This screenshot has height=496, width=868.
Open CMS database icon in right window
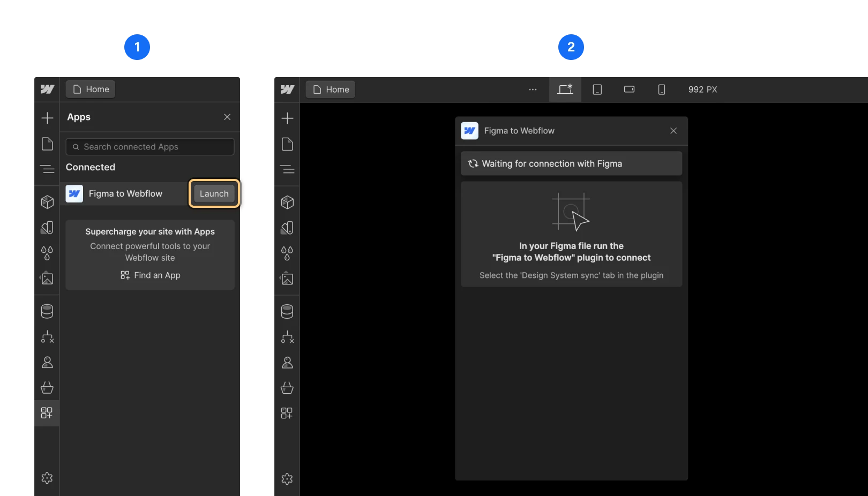(287, 311)
